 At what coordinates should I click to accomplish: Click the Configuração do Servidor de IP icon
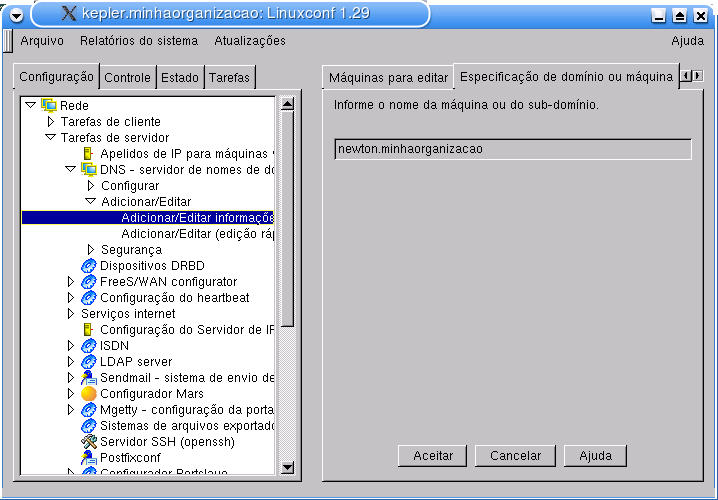(x=88, y=330)
